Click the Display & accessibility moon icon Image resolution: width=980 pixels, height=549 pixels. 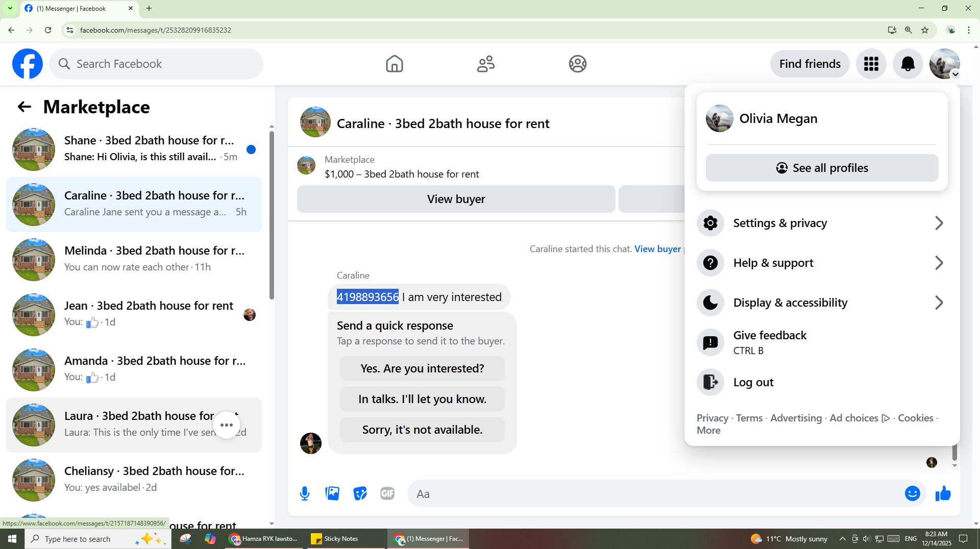(710, 303)
